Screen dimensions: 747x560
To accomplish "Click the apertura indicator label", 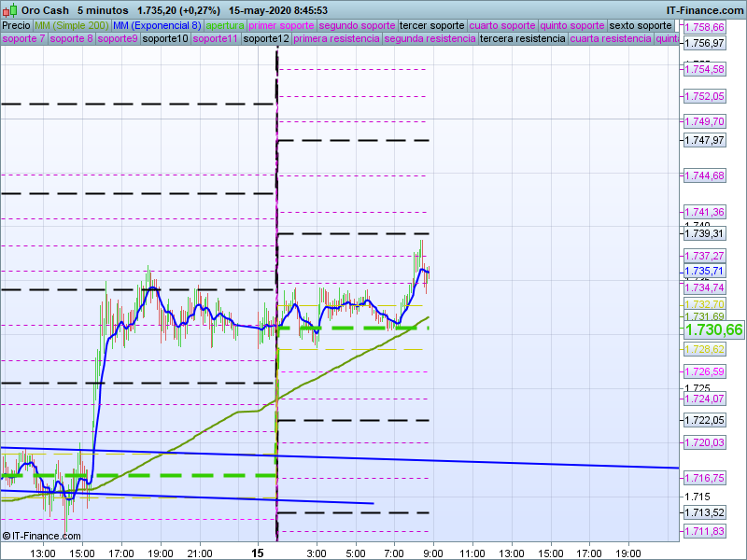I will coord(225,25).
